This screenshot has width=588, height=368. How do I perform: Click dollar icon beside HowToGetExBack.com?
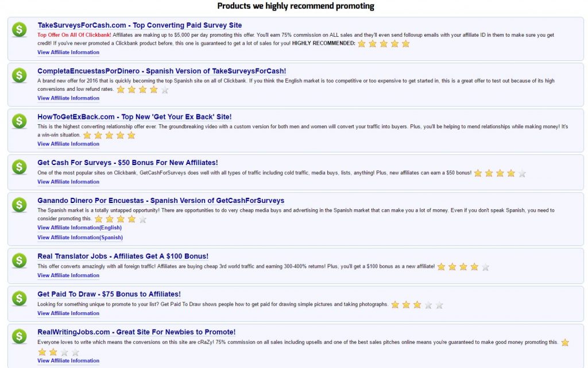[19, 119]
